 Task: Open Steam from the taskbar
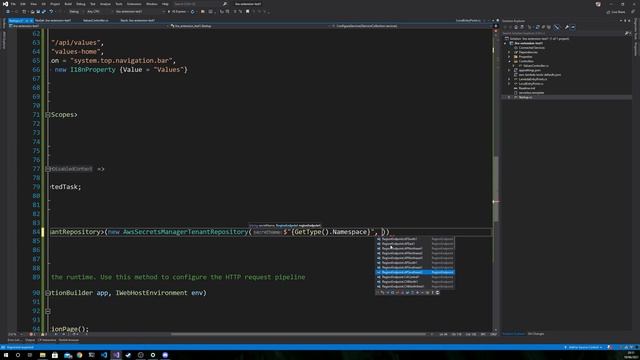coord(128,355)
